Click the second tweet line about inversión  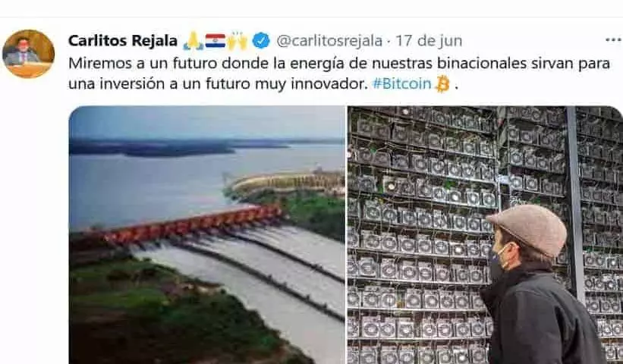tap(263, 84)
